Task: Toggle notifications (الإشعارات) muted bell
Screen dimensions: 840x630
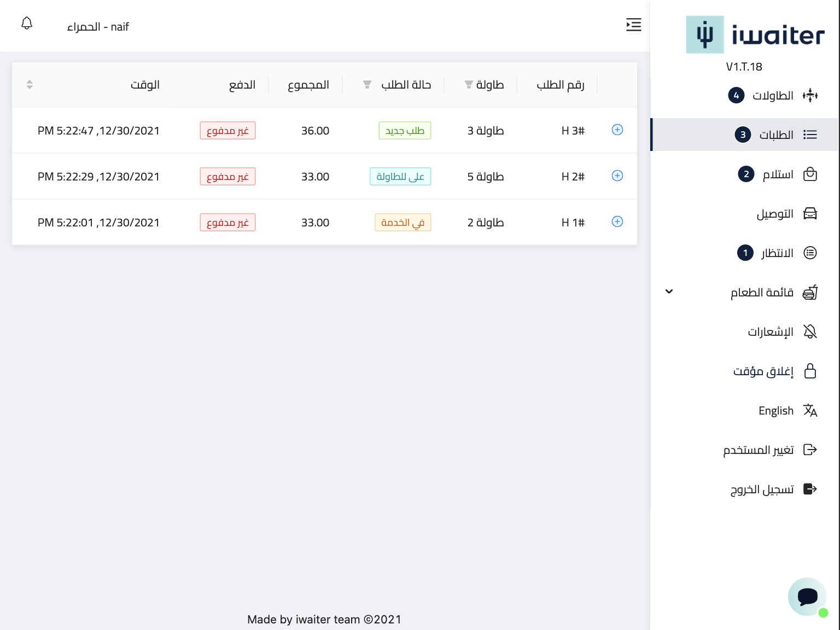Action: pyautogui.click(x=810, y=332)
